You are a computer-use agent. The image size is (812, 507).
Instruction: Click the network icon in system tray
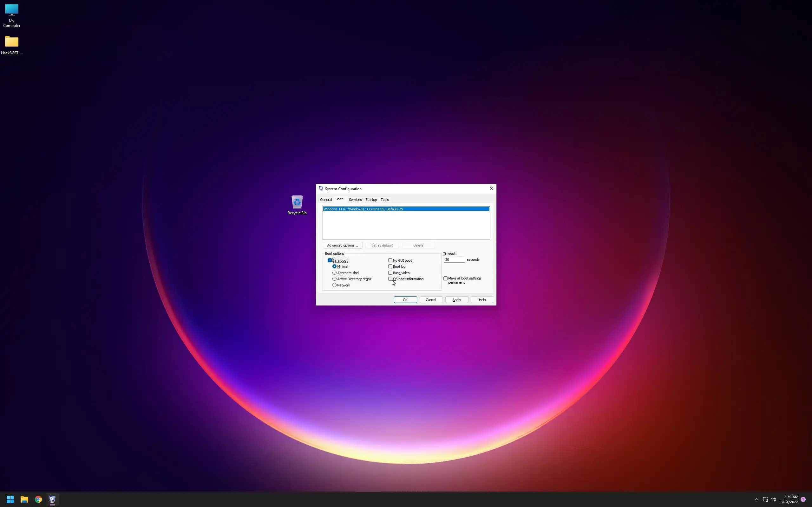765,499
